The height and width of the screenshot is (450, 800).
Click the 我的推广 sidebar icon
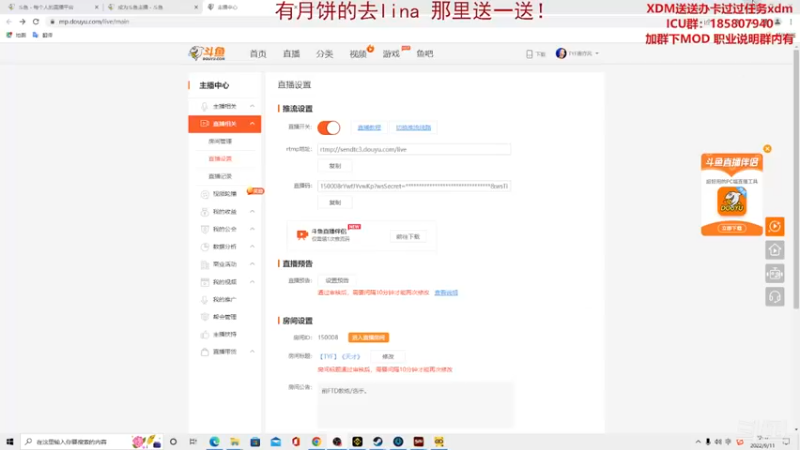click(205, 299)
